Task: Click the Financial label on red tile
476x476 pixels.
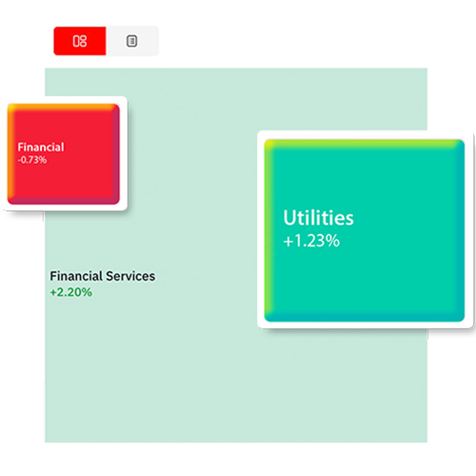Action: click(41, 148)
